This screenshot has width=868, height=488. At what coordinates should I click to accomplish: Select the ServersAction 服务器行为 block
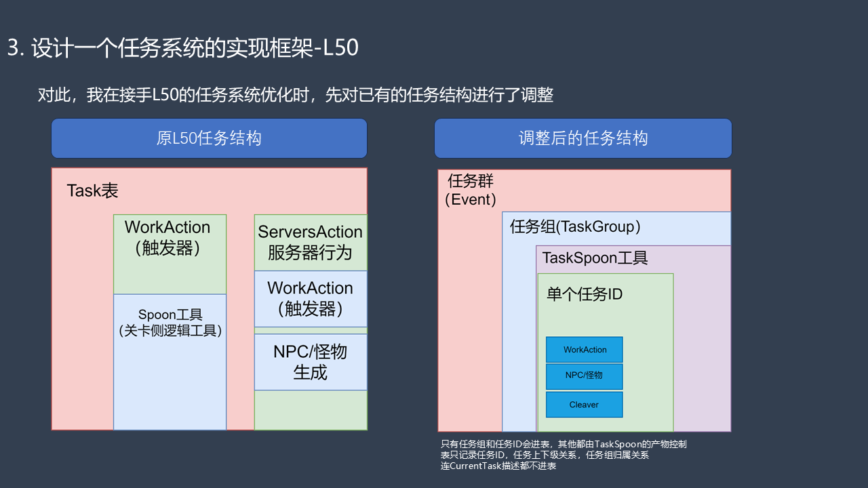click(311, 243)
